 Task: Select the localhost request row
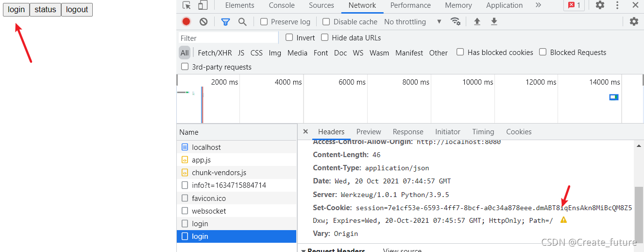[237, 147]
